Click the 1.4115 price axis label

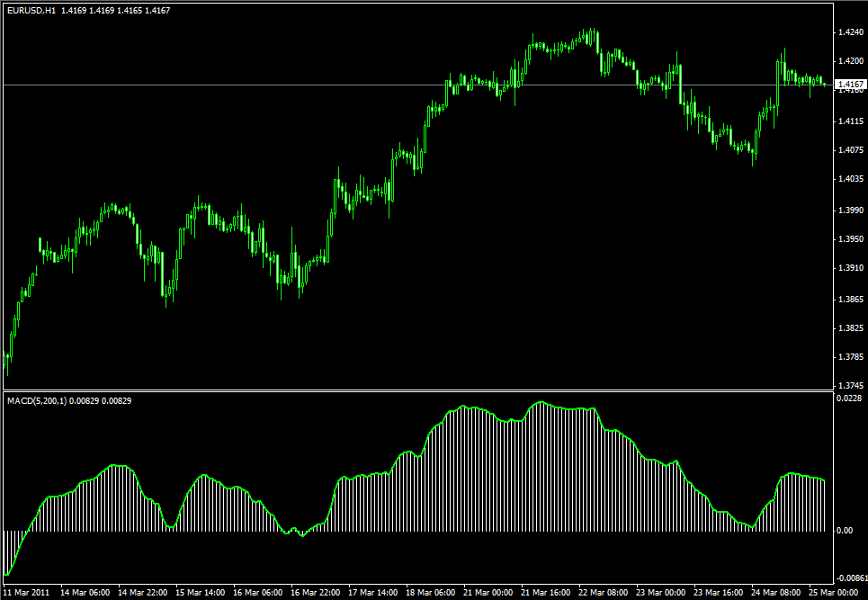(851, 121)
